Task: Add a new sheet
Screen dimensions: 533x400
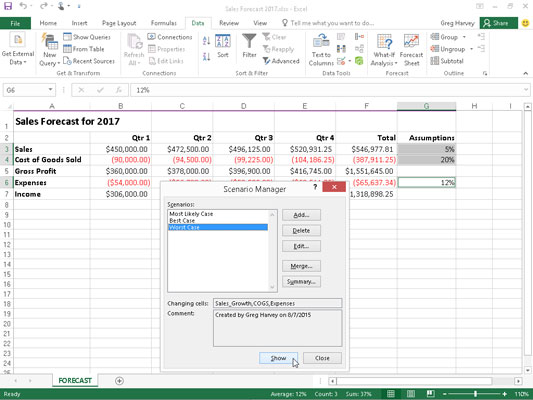Action: tap(119, 381)
